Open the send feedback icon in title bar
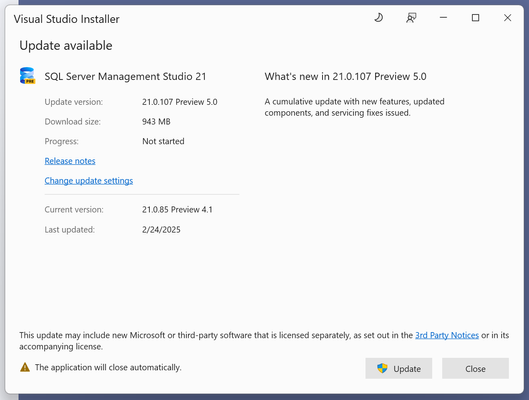This screenshot has height=400, width=529. coord(411,18)
